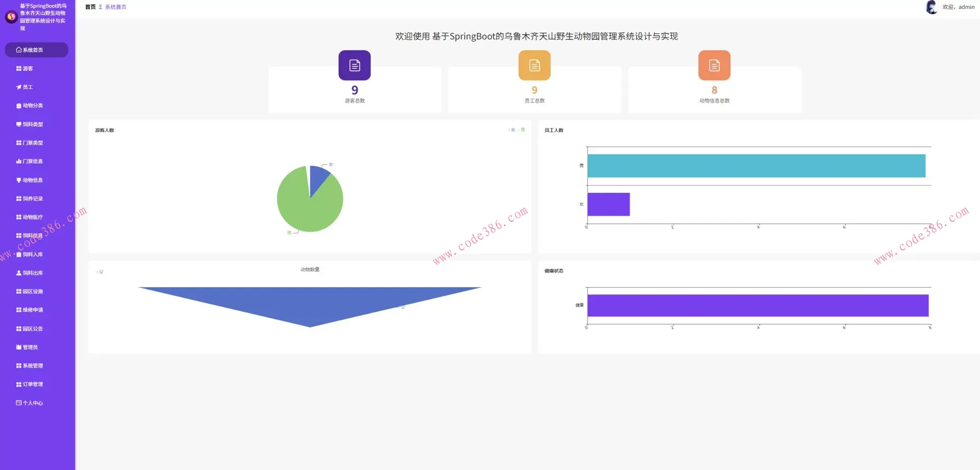
Task: Toggle the 公 legend in the 动物数量 chart
Action: pos(100,272)
